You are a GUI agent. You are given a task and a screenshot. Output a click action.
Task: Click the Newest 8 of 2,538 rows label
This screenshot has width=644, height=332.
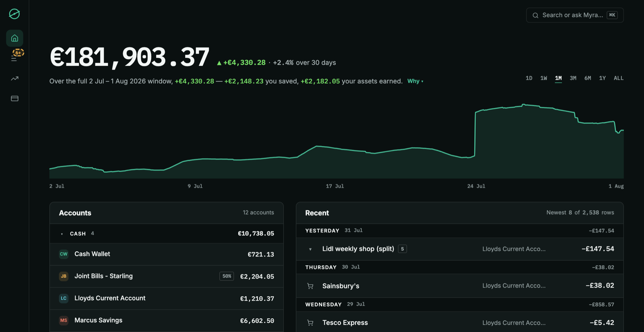pyautogui.click(x=580, y=212)
